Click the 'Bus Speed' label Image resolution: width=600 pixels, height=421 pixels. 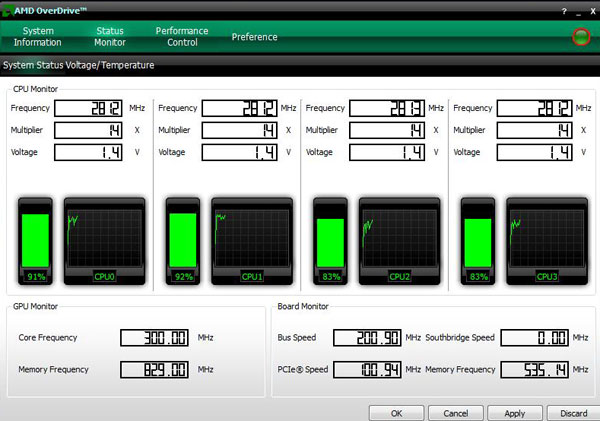tap(297, 338)
